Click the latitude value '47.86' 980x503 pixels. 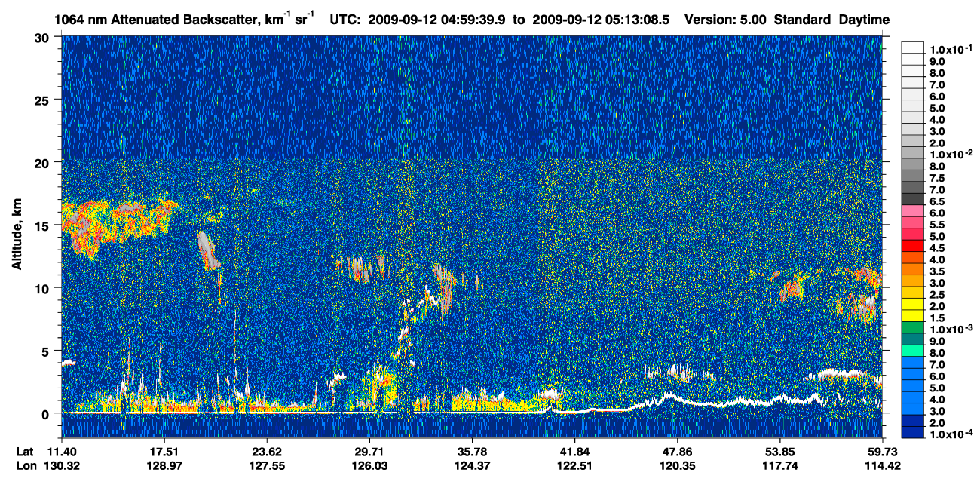pyautogui.click(x=677, y=451)
